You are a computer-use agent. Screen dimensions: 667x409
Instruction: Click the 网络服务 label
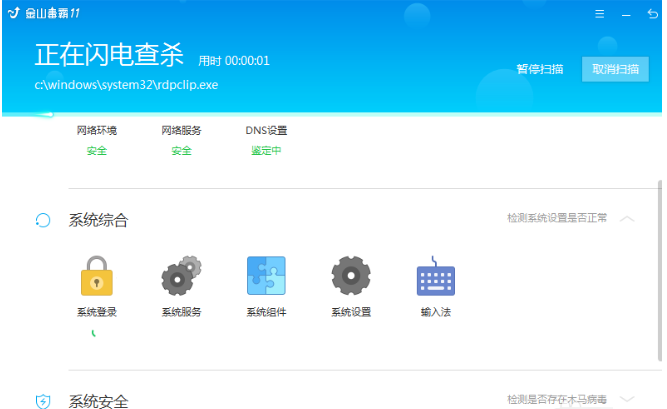(x=181, y=130)
